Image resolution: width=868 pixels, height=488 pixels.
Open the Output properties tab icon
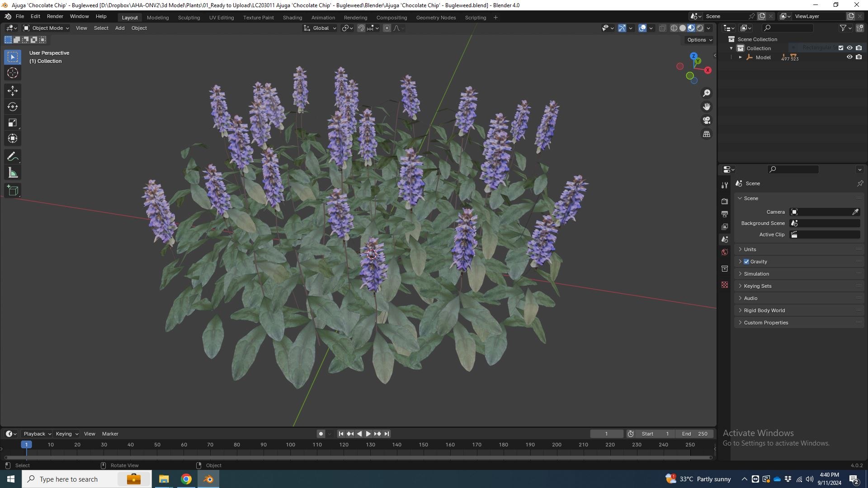pos(725,214)
